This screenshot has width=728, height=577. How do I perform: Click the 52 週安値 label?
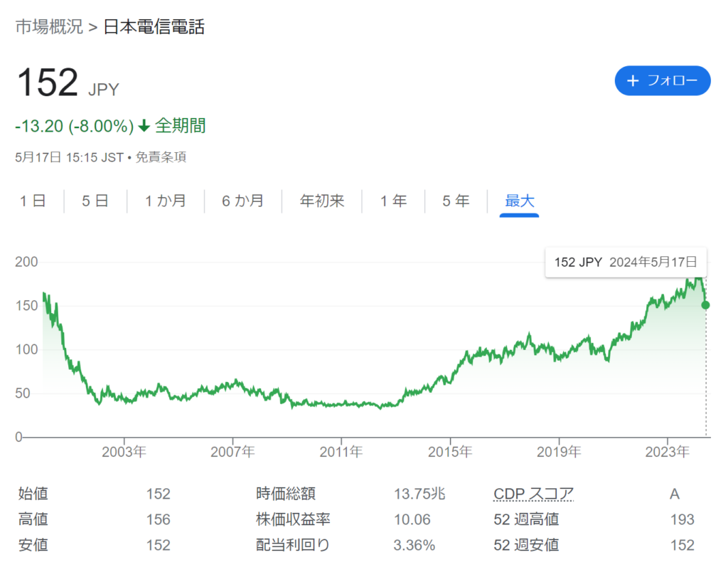[x=526, y=544]
